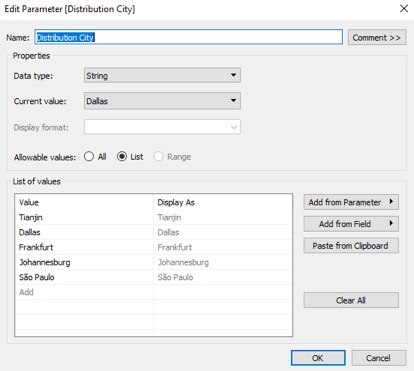Select the Frankfurt value cell
The height and width of the screenshot is (371, 414).
(84, 247)
